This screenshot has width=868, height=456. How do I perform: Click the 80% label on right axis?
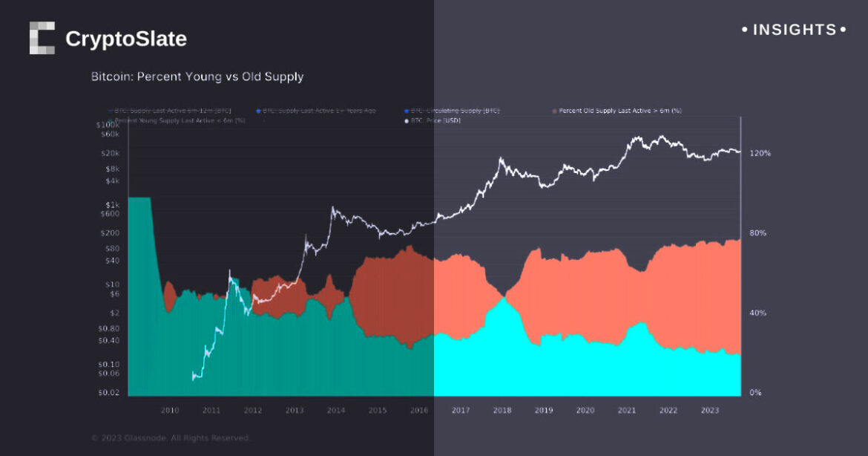click(758, 233)
